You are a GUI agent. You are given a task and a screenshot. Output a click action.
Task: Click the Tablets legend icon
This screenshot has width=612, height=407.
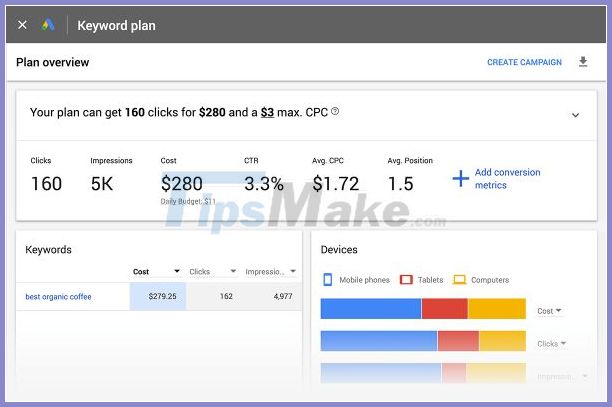coord(406,280)
